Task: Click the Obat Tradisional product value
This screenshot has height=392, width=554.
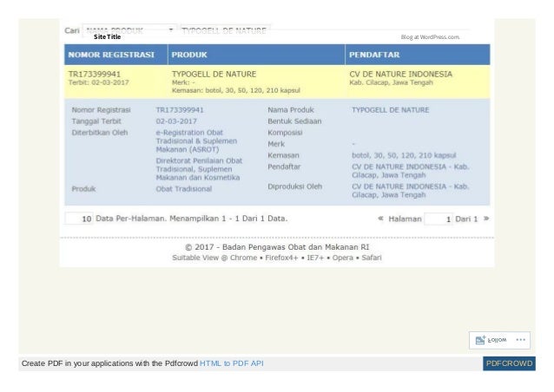Action: (184, 189)
